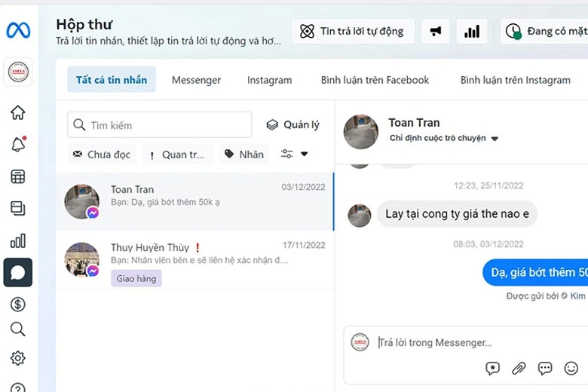The height and width of the screenshot is (392, 588).
Task: Open the filter sliders icon
Action: pos(287,154)
